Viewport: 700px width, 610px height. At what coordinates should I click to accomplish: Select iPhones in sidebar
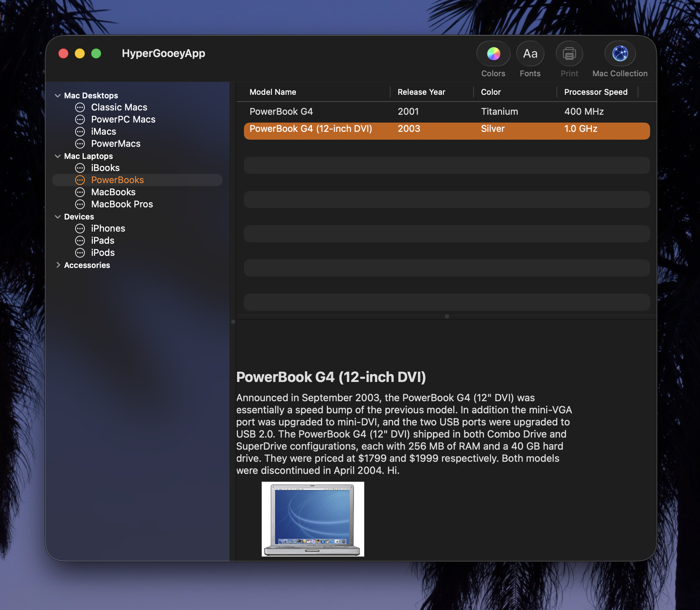(108, 228)
